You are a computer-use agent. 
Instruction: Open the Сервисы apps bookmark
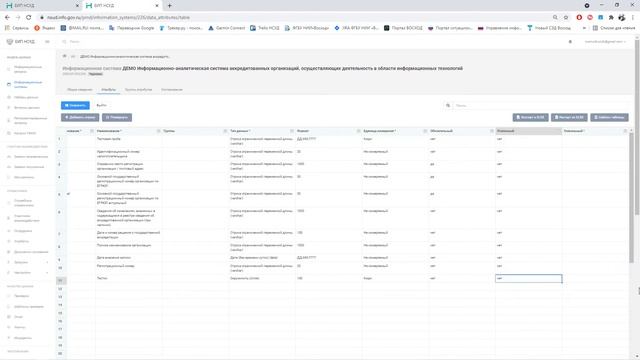(x=17, y=28)
